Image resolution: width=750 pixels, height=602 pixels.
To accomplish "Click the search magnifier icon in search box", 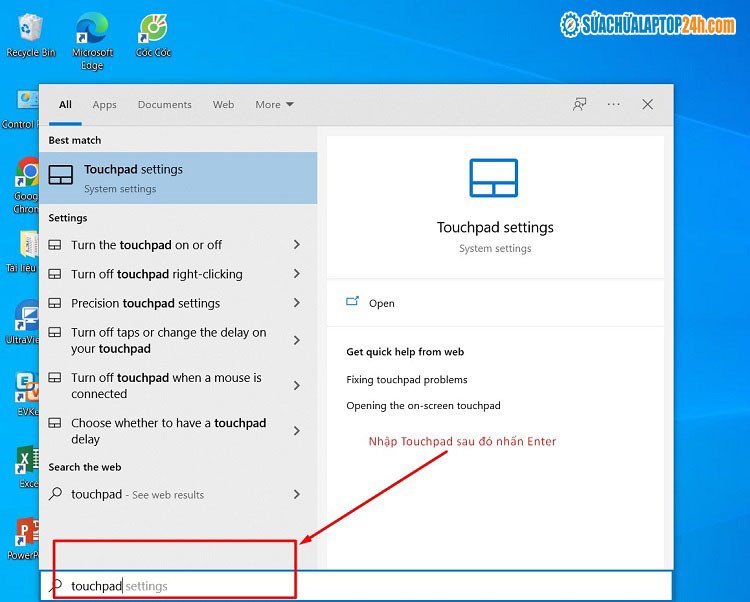I will [56, 586].
